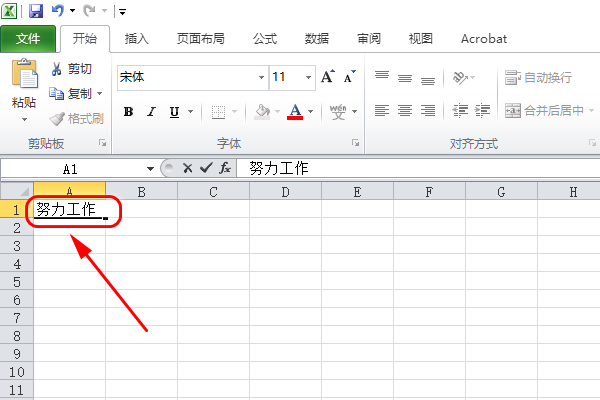
Task: Click formula bar text 努力工作
Action: pos(279,168)
